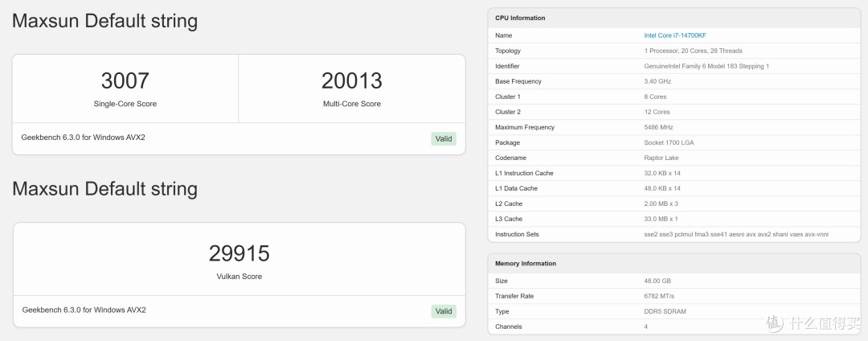The height and width of the screenshot is (341, 868).
Task: Click the Identifier row label
Action: (x=507, y=66)
